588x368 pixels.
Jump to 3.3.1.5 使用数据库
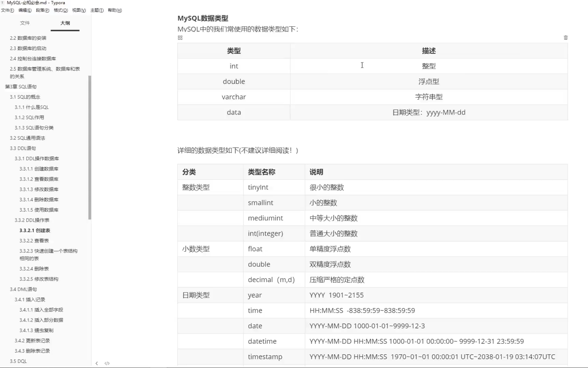[x=39, y=210]
